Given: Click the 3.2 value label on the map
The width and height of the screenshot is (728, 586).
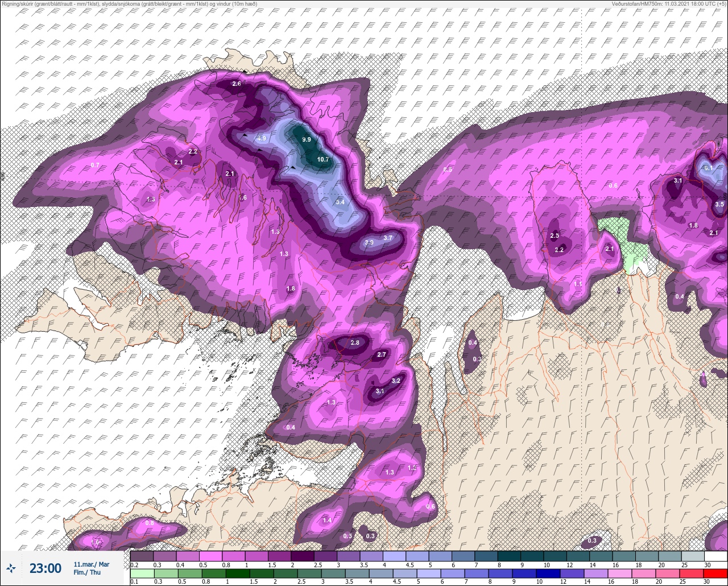Looking at the screenshot, I should point(396,381).
